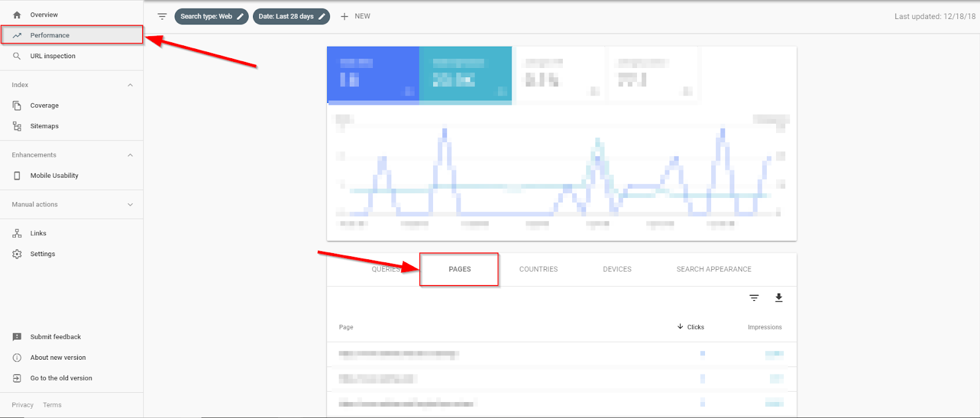Click the Mobile Usability label
The image size is (980, 418).
click(x=55, y=176)
